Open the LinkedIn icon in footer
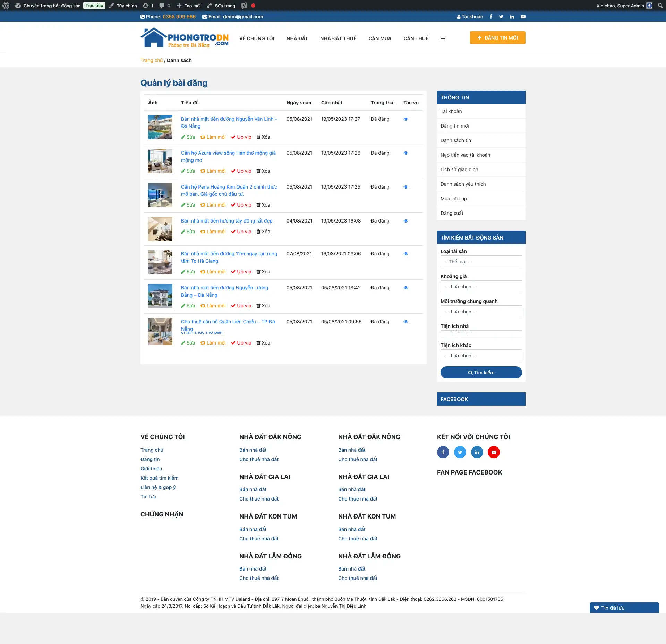The height and width of the screenshot is (644, 666). point(477,452)
